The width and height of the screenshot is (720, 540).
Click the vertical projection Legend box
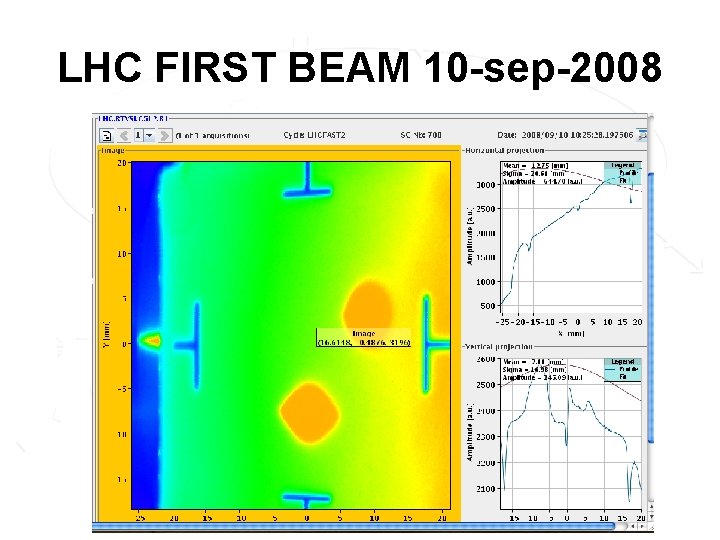tap(623, 369)
